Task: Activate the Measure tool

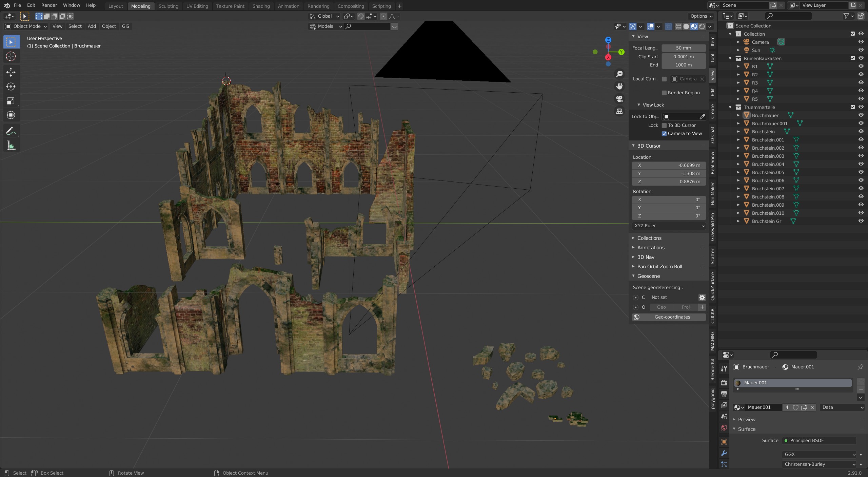Action: [x=11, y=146]
